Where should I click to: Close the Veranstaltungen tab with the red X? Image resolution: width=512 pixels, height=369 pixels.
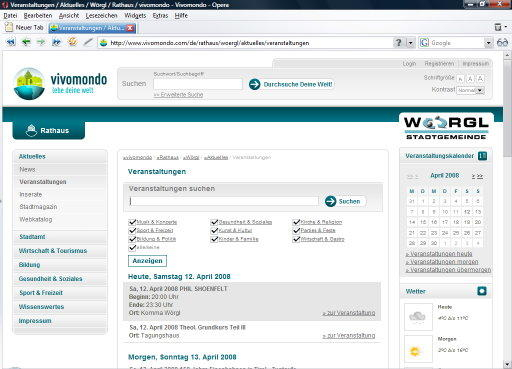coord(130,28)
